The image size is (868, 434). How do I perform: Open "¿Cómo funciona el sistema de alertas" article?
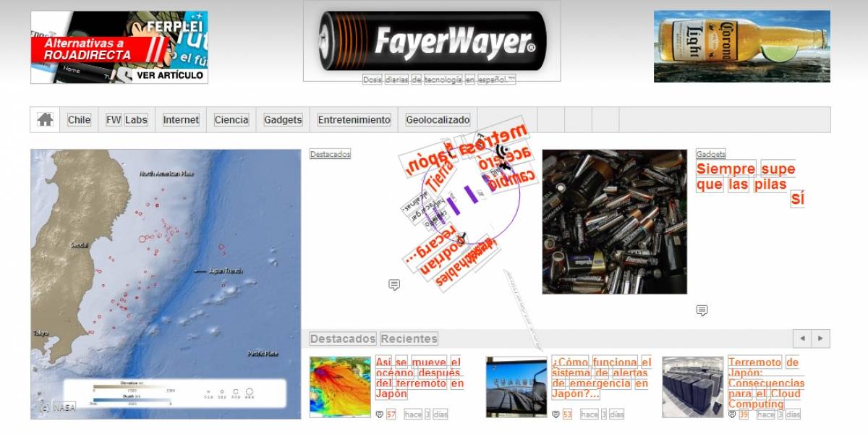601,378
